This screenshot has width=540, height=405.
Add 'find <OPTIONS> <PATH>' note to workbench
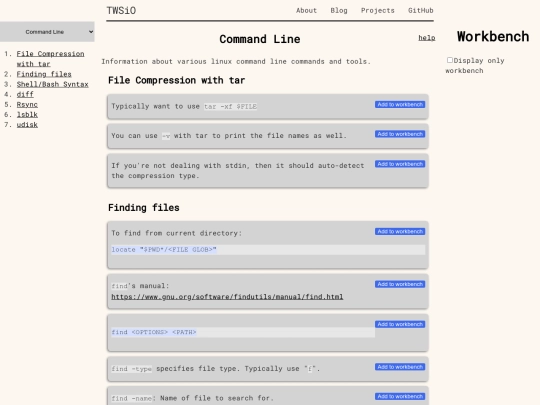(400, 324)
